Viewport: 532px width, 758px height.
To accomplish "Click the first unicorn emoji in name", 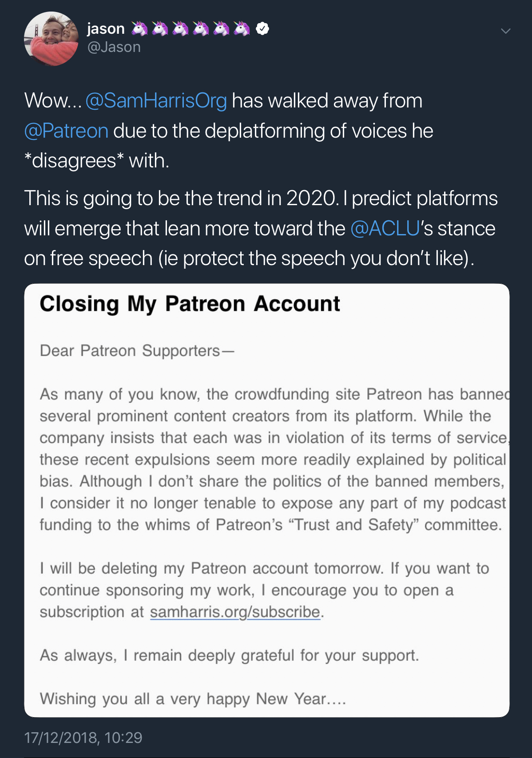I will 139,28.
